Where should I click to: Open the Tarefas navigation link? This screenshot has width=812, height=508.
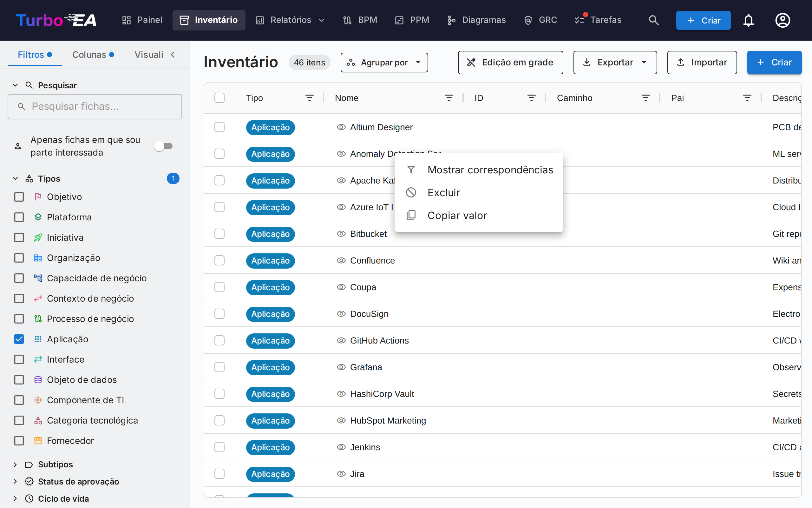[598, 20]
